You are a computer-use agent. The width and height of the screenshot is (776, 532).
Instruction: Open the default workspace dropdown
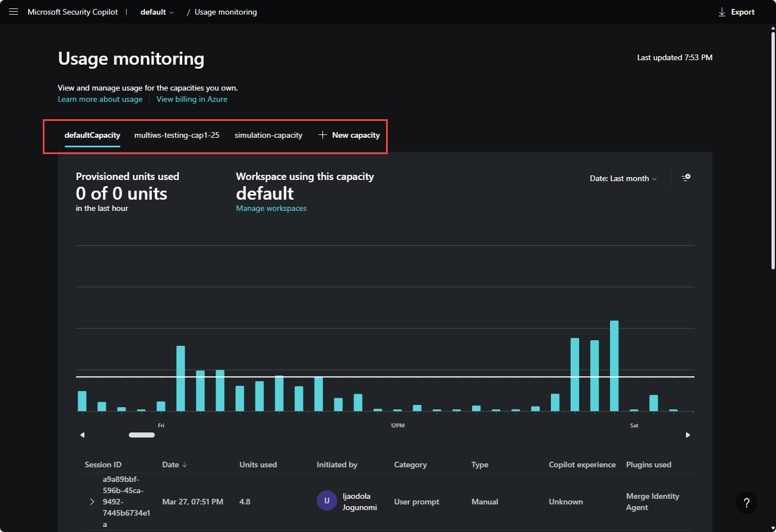[157, 12]
